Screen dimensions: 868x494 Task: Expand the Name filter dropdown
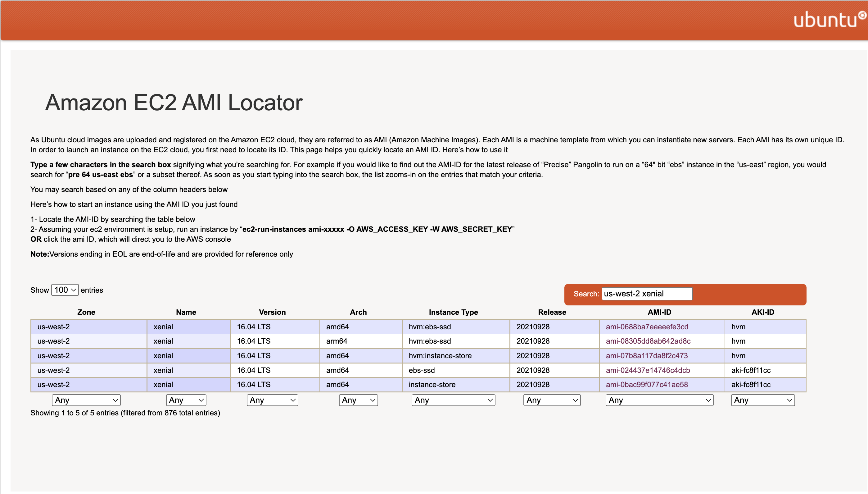186,400
